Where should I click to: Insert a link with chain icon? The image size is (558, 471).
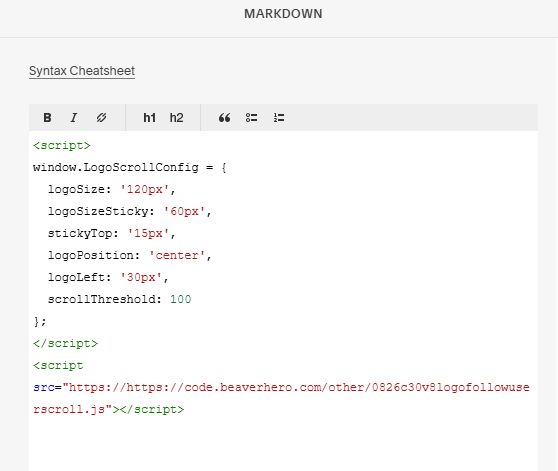click(x=101, y=118)
